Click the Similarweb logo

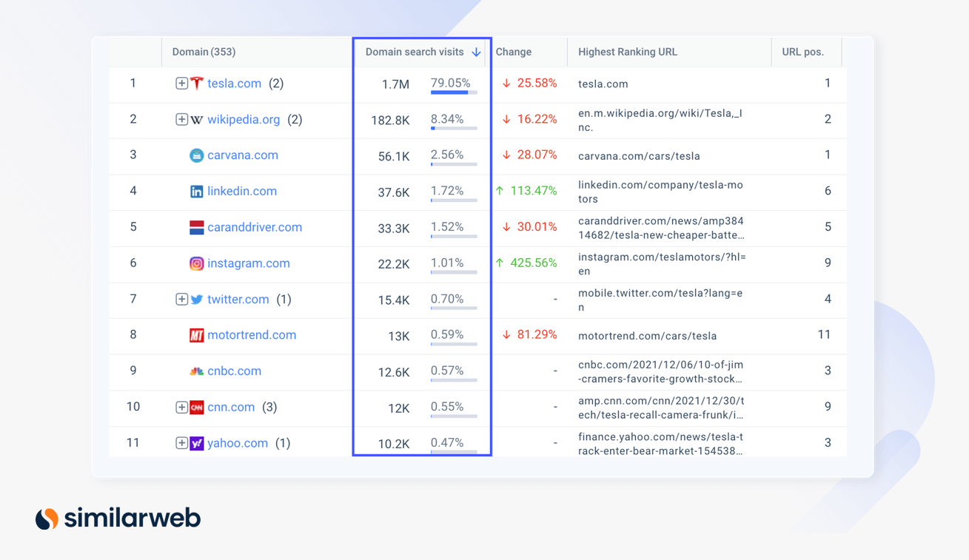click(x=118, y=518)
